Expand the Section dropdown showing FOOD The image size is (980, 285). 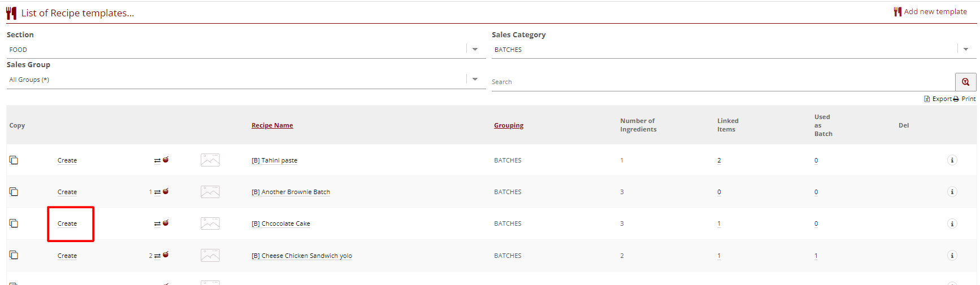click(475, 50)
